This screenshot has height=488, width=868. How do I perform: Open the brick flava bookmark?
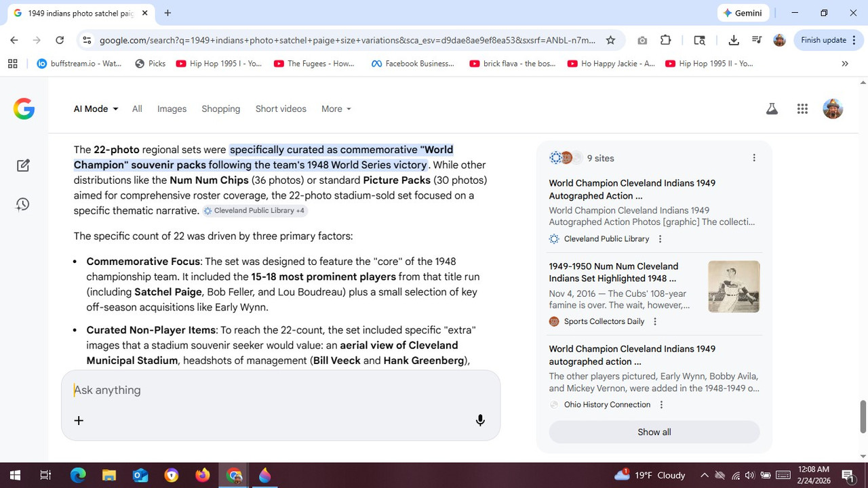pyautogui.click(x=512, y=64)
